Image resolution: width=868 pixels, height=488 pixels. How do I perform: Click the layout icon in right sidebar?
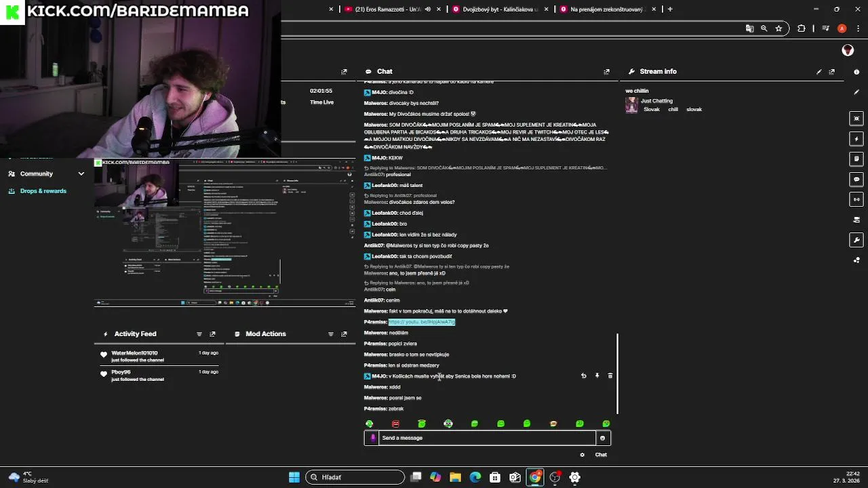tap(856, 220)
